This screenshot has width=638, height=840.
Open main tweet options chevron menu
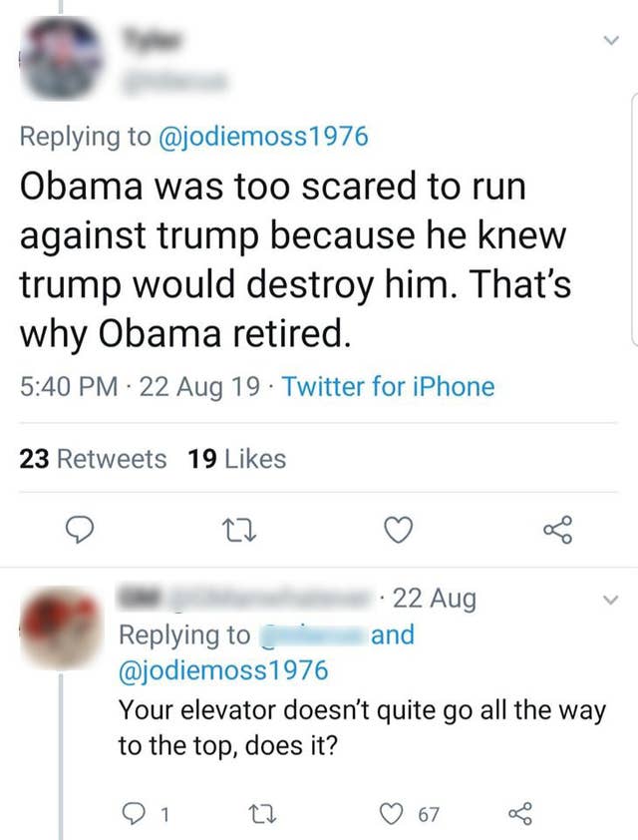coord(610,41)
